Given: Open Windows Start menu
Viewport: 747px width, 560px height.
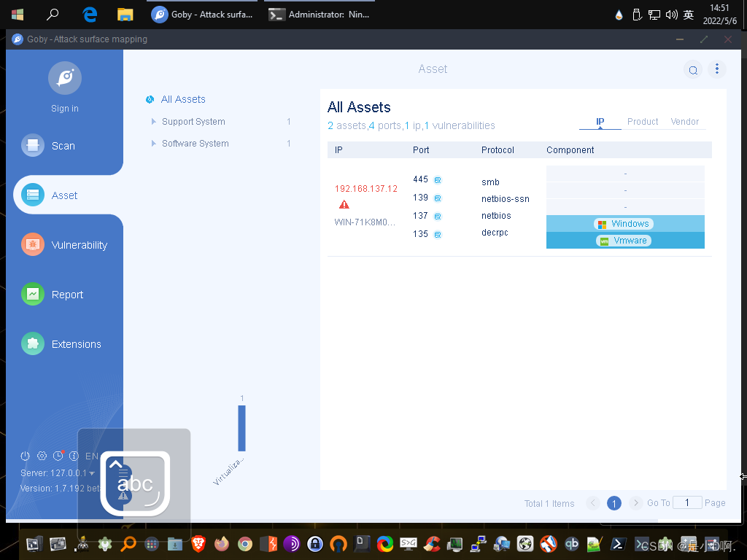Looking at the screenshot, I should (x=18, y=15).
